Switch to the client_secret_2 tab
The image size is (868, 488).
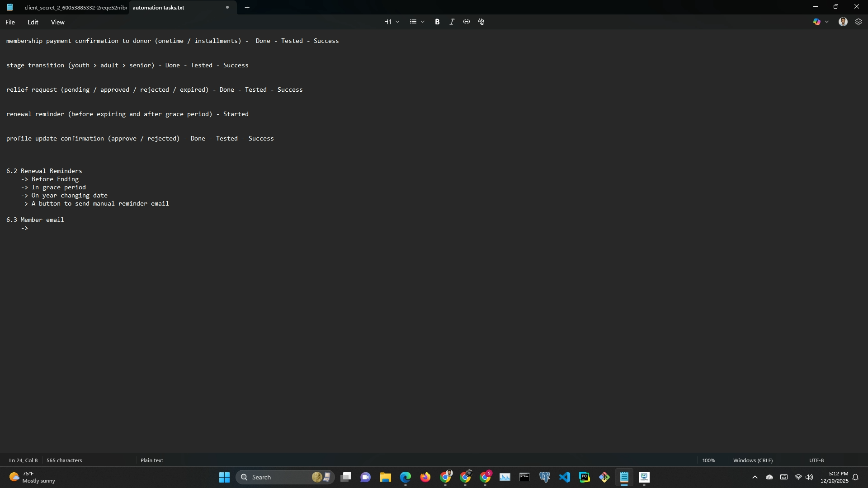coord(75,8)
